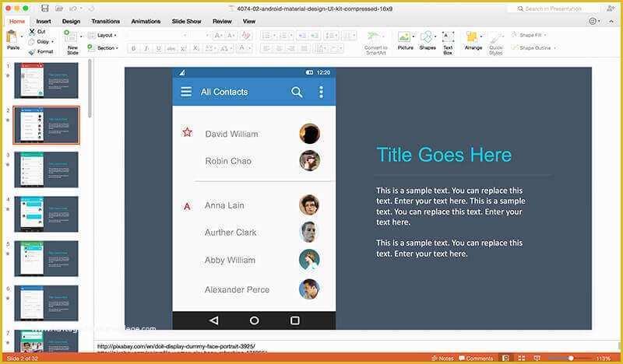Open Quick Styles
This screenshot has width=623, height=364.
pos(496,44)
